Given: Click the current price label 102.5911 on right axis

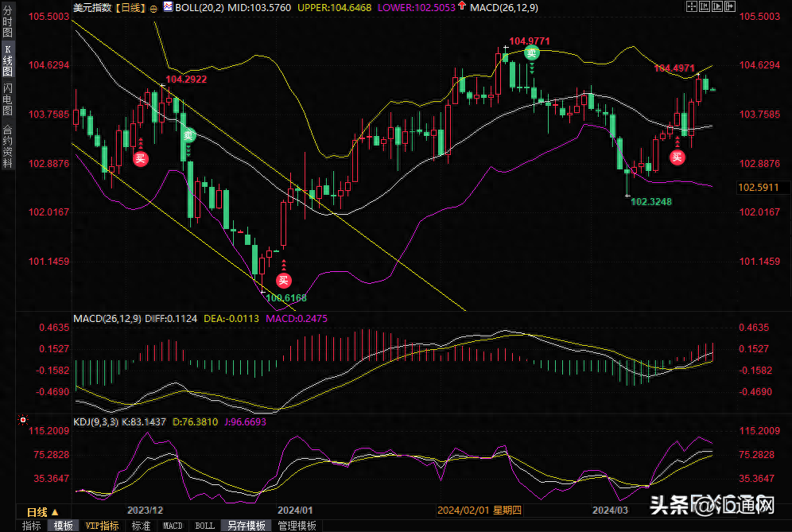Looking at the screenshot, I should 757,188.
